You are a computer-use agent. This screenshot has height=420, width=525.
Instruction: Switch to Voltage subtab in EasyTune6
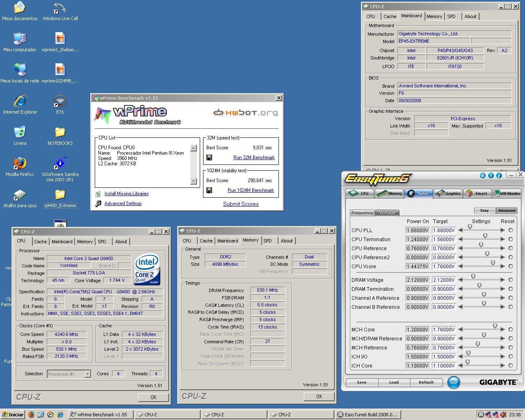point(387,212)
